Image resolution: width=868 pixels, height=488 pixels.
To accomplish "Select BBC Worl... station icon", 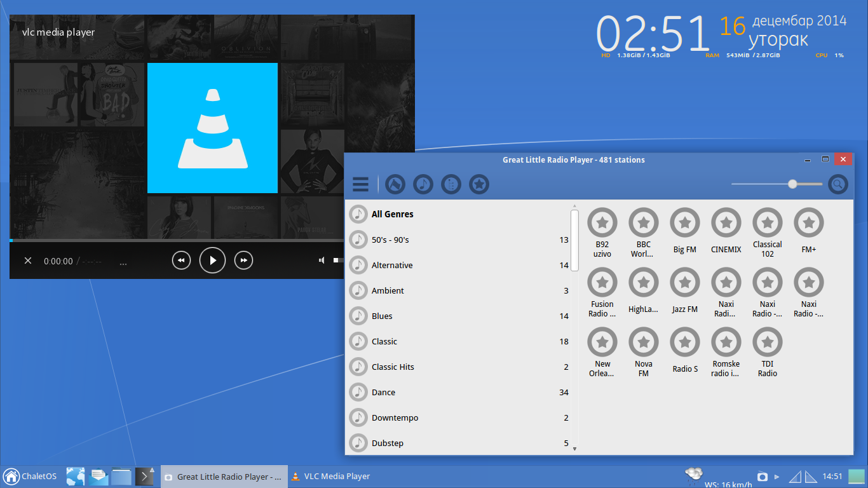I will pyautogui.click(x=644, y=222).
